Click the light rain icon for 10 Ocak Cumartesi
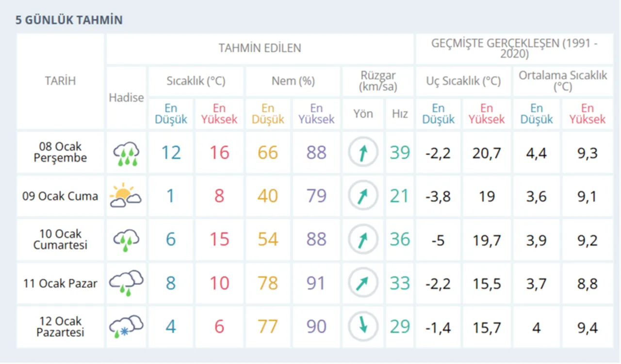 pyautogui.click(x=126, y=239)
